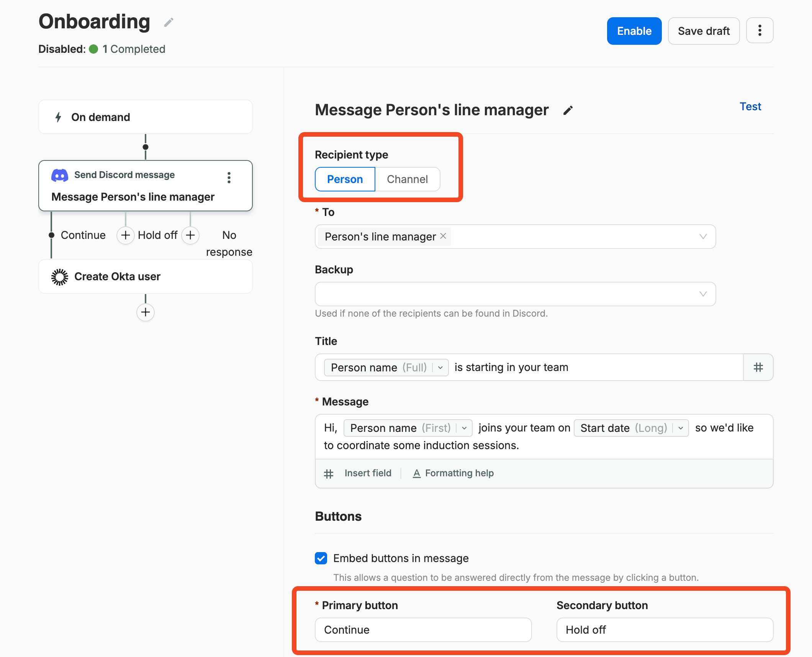Click the Primary button text field

pos(423,630)
